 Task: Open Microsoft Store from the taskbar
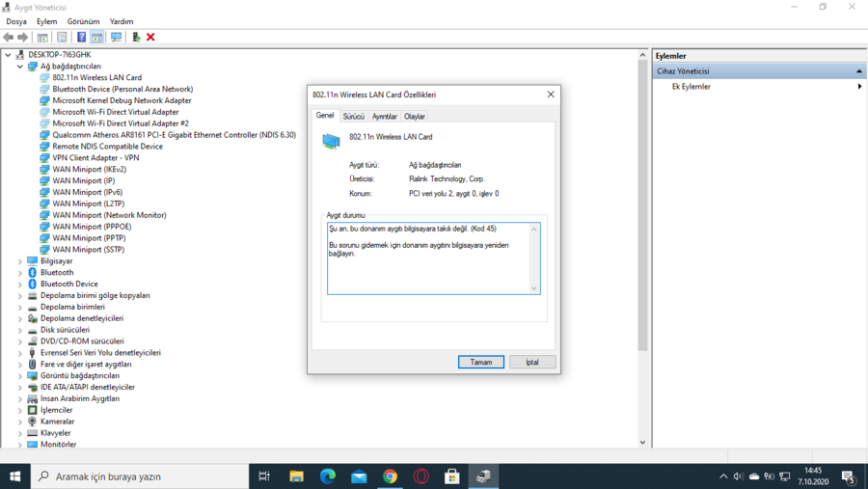(x=451, y=476)
